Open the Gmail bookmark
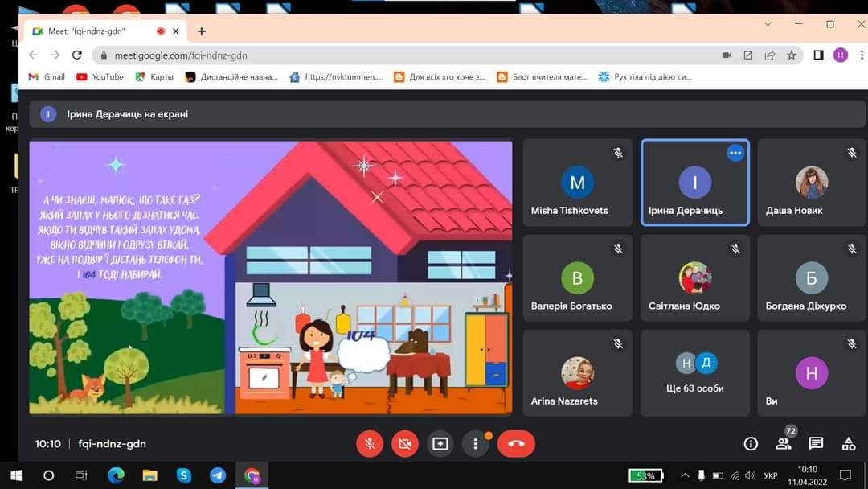 (47, 77)
